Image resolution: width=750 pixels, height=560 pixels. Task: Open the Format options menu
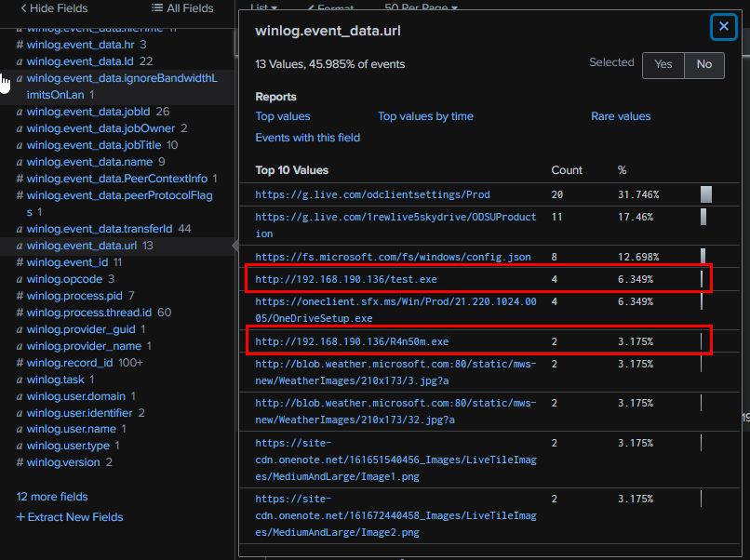click(x=333, y=8)
